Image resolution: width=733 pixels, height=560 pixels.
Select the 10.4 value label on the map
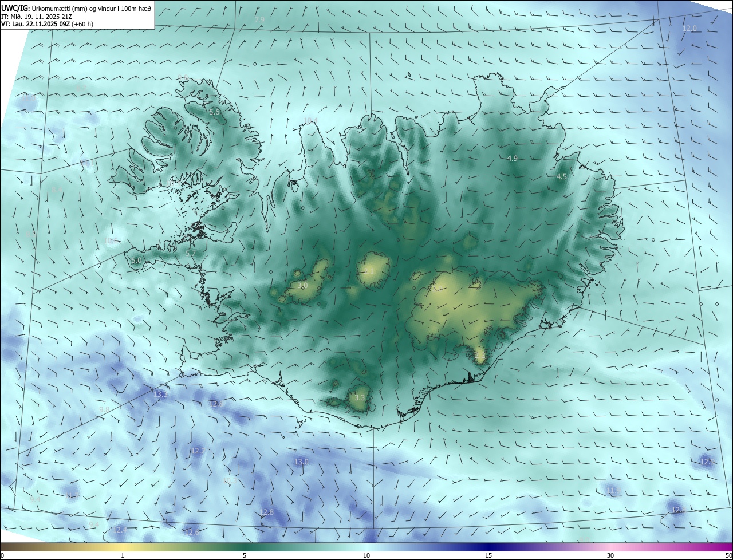tap(310, 120)
